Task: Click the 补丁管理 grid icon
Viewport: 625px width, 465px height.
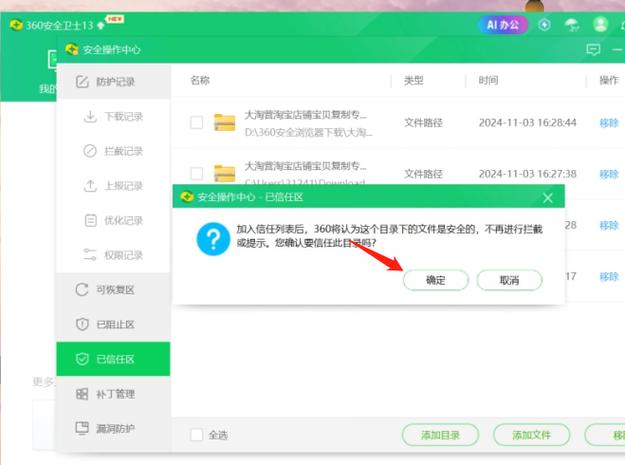Action: point(82,394)
